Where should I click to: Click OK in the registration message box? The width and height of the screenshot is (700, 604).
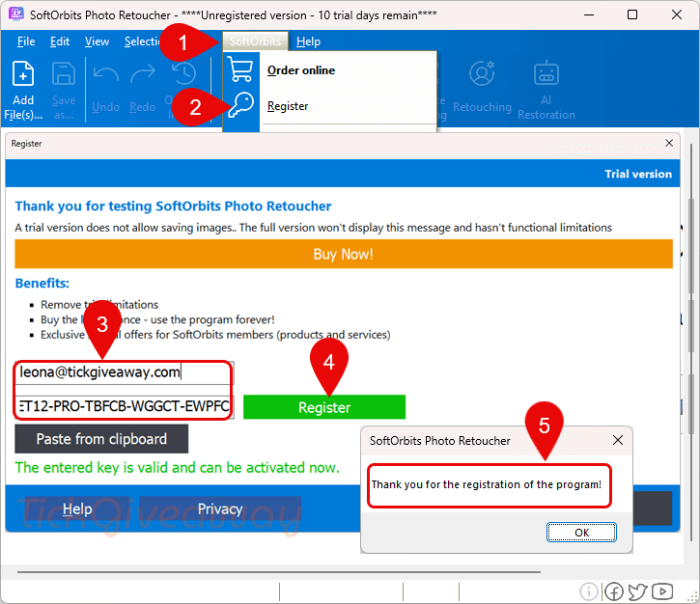pyautogui.click(x=581, y=533)
